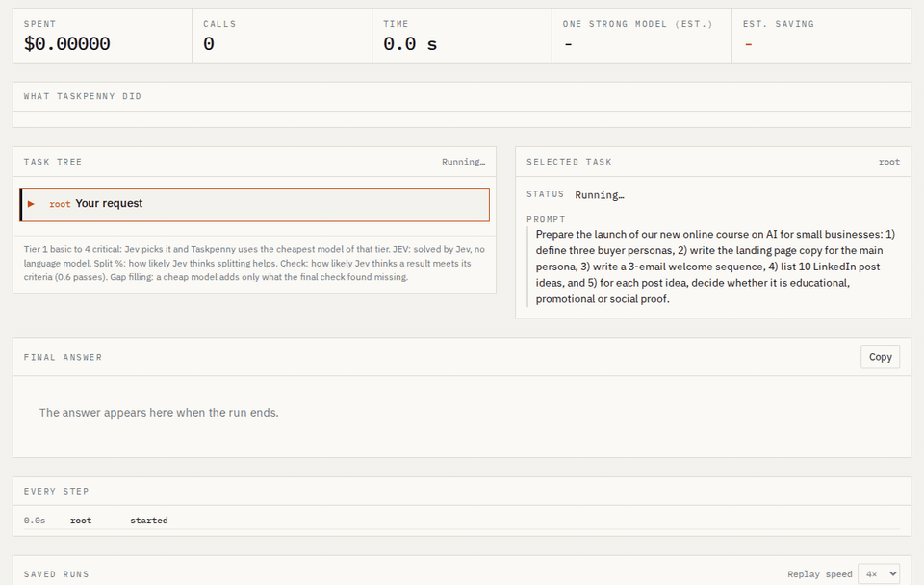
Task: Click the Every Step heading
Action: coord(56,492)
